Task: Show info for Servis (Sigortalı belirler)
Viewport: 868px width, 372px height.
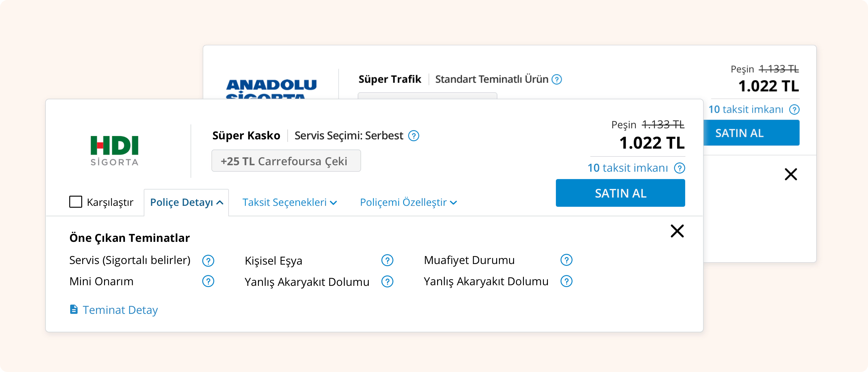Action: pyautogui.click(x=208, y=261)
